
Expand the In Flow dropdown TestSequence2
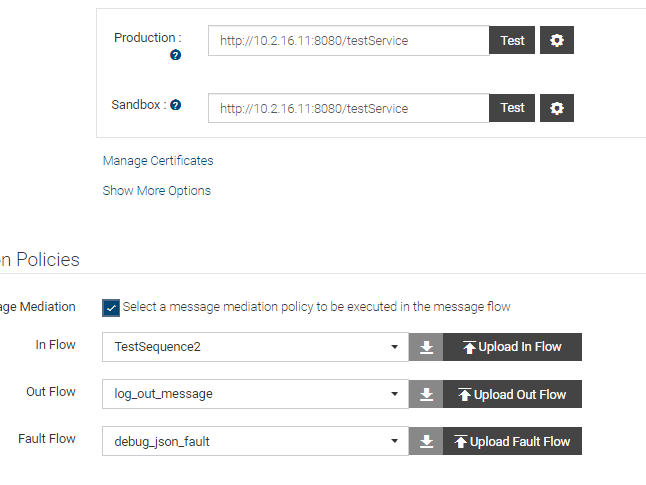pyautogui.click(x=255, y=347)
